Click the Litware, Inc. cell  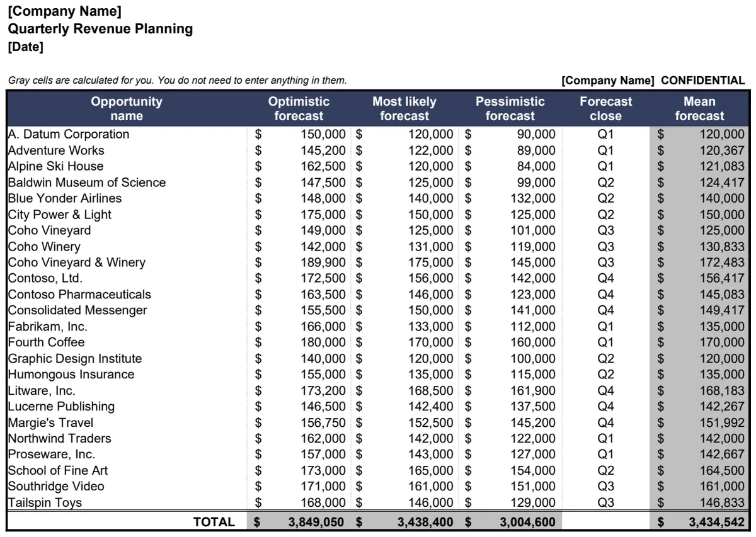(42, 391)
